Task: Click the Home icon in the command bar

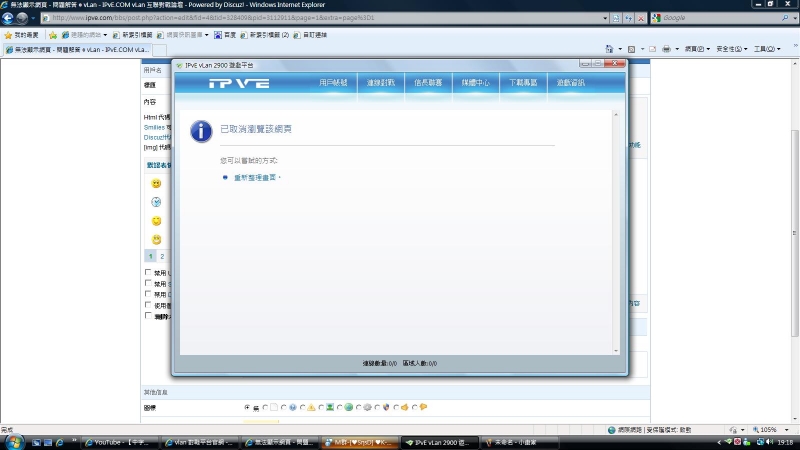Action: point(609,49)
